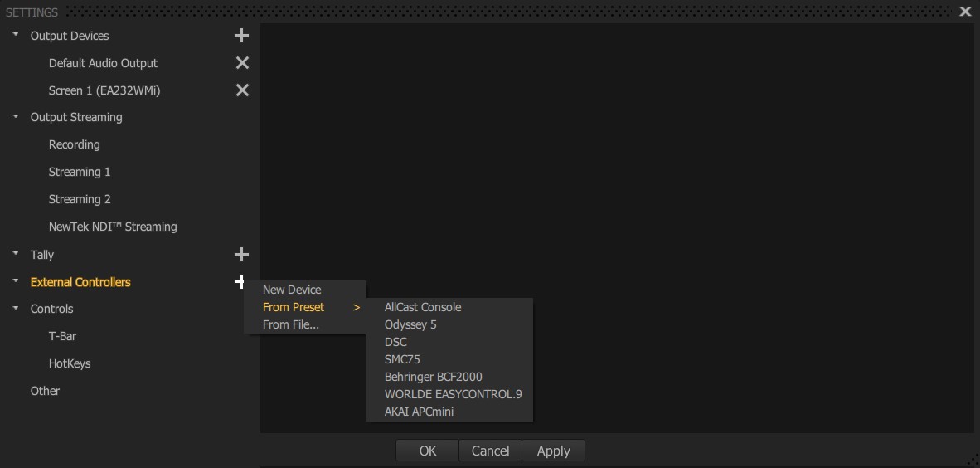
Task: Collapse the External Controllers arrow
Action: coord(16,281)
